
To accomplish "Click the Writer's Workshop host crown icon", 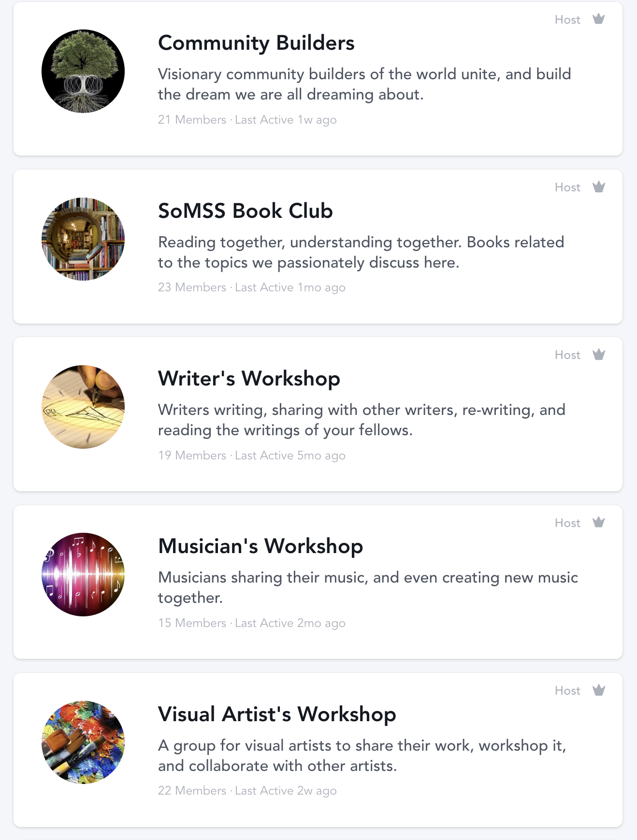I will (599, 355).
